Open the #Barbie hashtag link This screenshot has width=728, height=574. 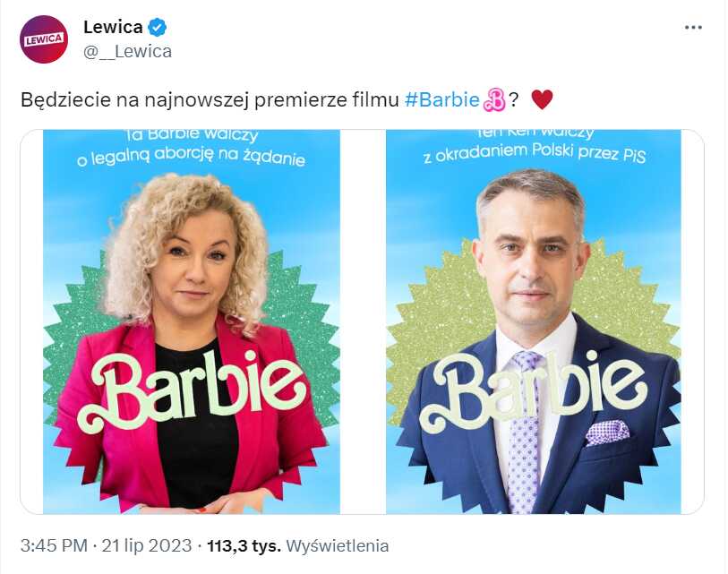coord(441,100)
